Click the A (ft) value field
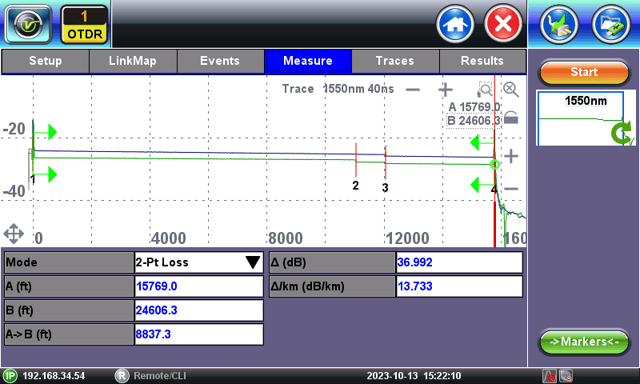640x384 pixels. pos(199,286)
